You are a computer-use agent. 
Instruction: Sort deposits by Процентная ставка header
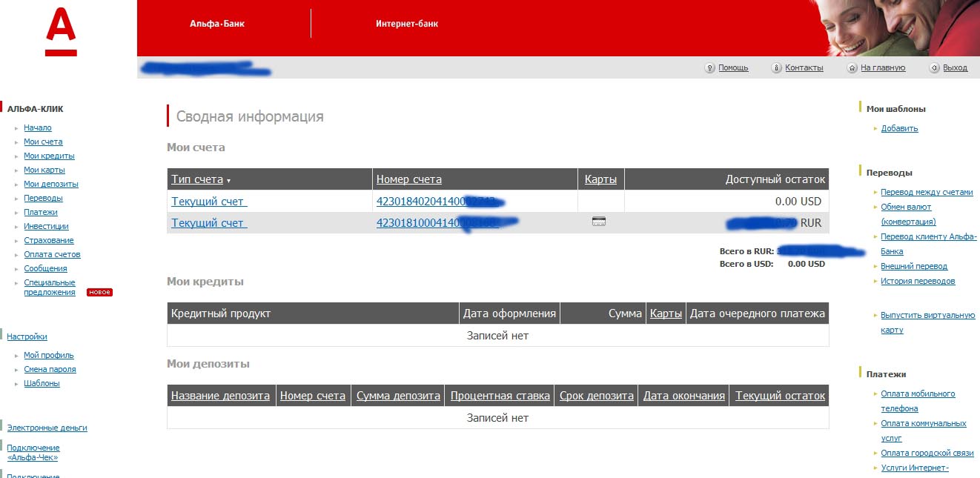pyautogui.click(x=500, y=396)
